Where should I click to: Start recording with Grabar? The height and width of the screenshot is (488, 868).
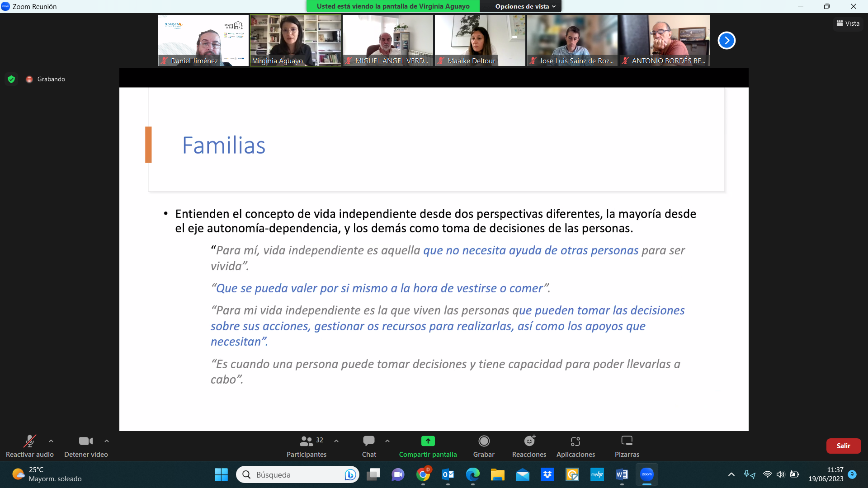click(484, 446)
